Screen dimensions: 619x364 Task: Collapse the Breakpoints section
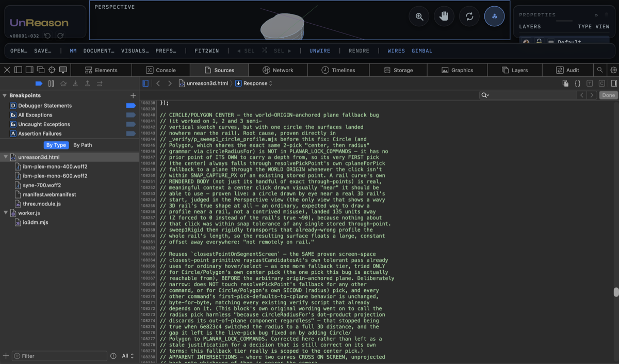(x=5, y=95)
